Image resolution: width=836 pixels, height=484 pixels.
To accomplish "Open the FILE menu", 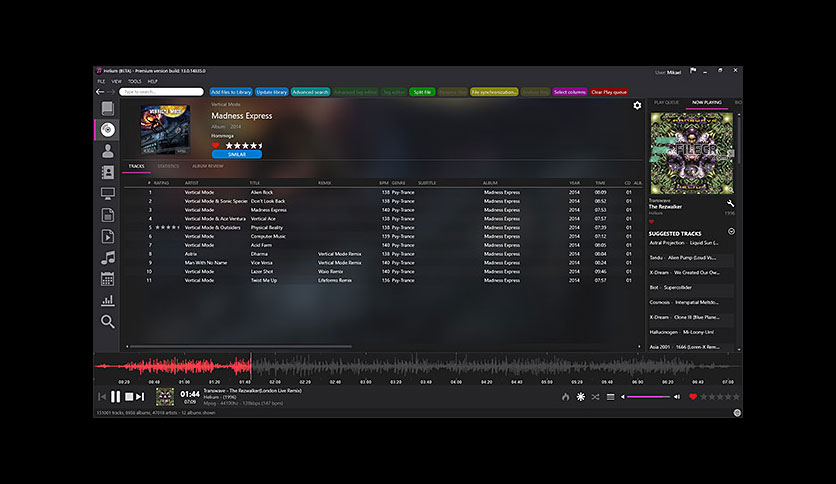I will 101,82.
